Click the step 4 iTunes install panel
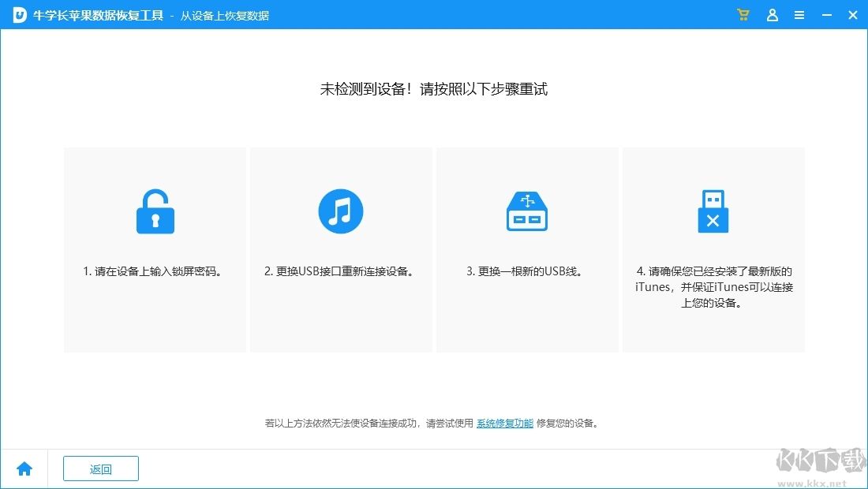Viewport: 868px width, 489px height. [x=713, y=248]
